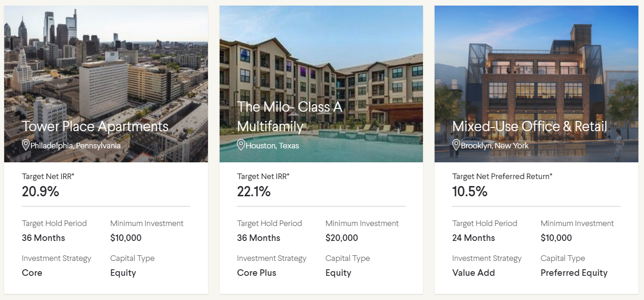The image size is (644, 300).
Task: Click the location pin beside Brooklyn, New York
Action: (x=456, y=145)
